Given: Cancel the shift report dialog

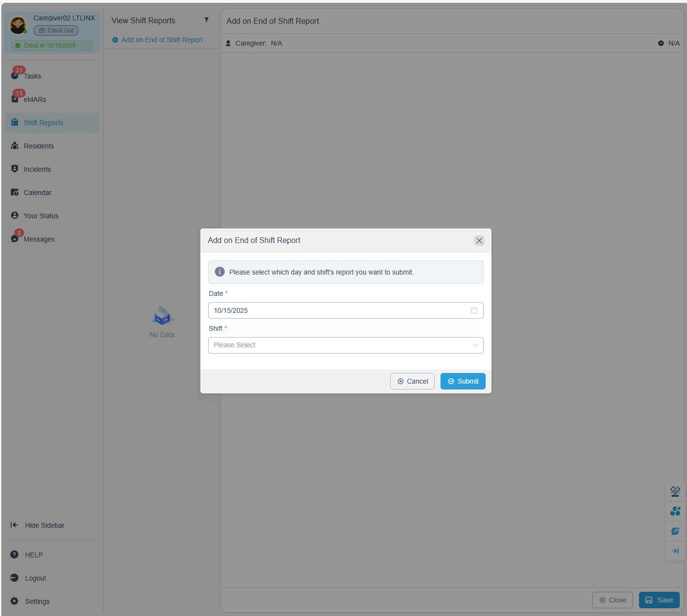Looking at the screenshot, I should [412, 381].
